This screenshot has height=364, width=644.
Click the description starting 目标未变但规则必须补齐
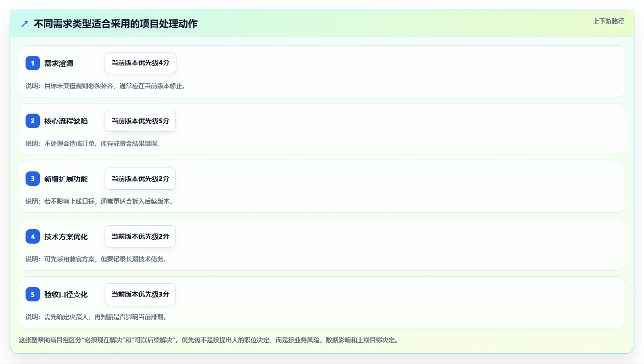tap(106, 86)
